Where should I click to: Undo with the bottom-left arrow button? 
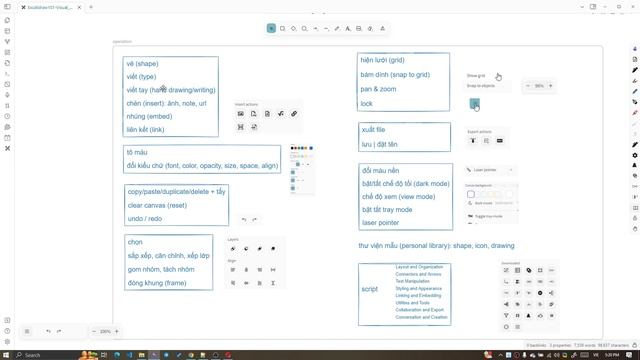point(48,331)
